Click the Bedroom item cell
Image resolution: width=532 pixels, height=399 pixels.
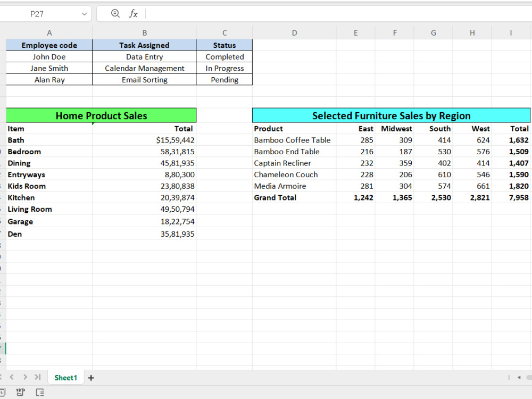49,152
